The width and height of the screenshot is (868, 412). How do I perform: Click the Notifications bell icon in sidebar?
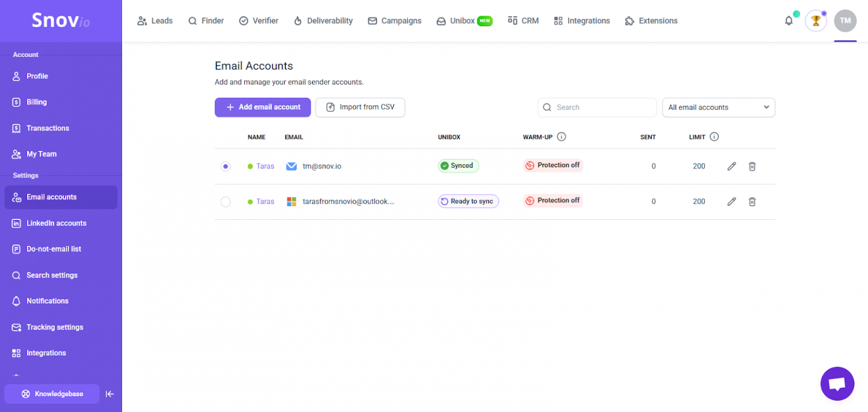[16, 301]
